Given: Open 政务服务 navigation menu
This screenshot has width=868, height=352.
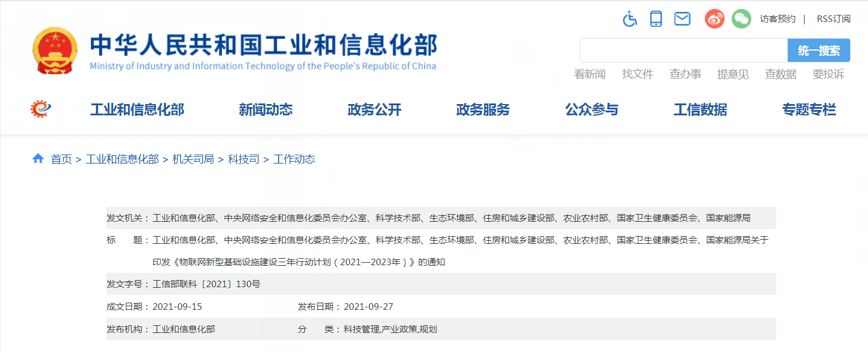Looking at the screenshot, I should coord(483,109).
